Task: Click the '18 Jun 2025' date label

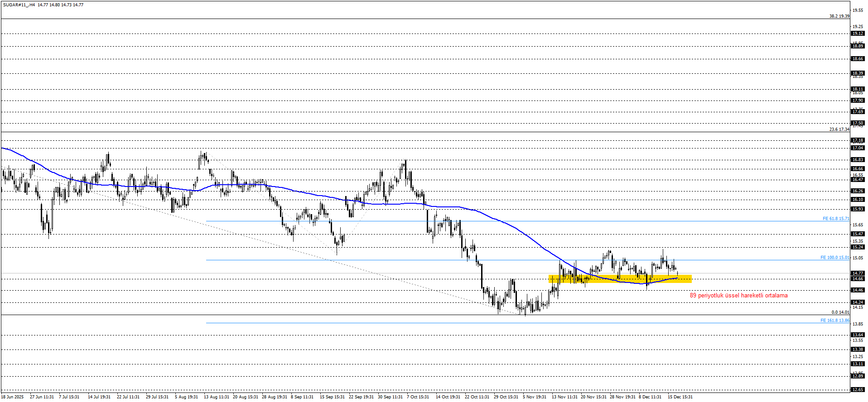Action: tap(12, 397)
